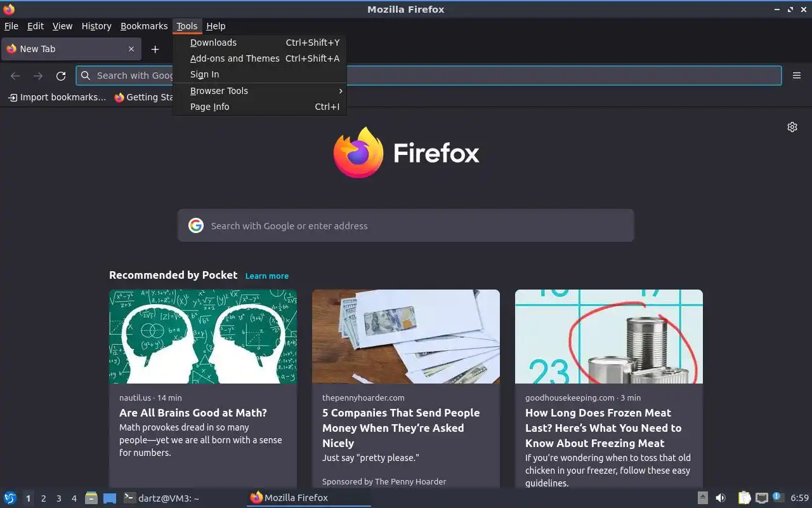Image resolution: width=812 pixels, height=508 pixels.
Task: Open How Long Does Frozen Meat Last article
Action: (603, 428)
